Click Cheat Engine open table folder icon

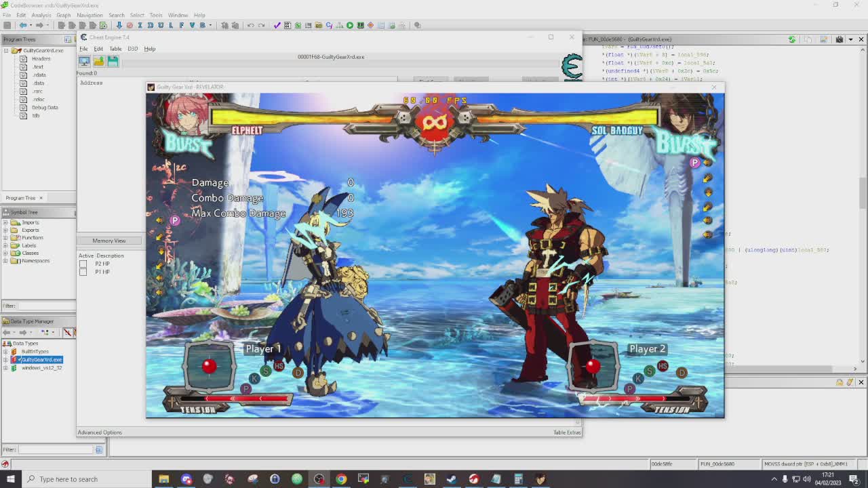pos(98,61)
